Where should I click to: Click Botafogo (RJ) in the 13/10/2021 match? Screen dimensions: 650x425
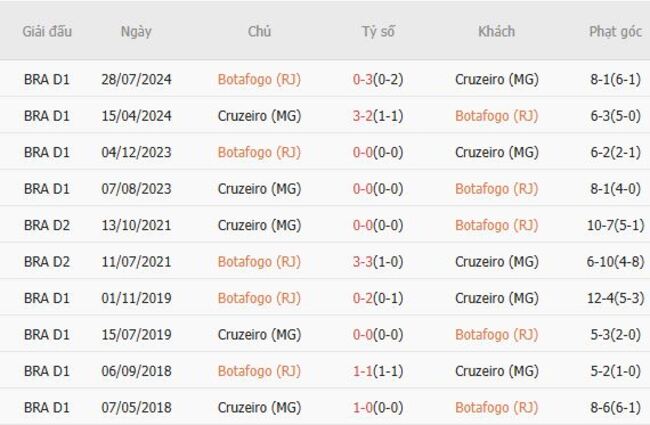496,225
